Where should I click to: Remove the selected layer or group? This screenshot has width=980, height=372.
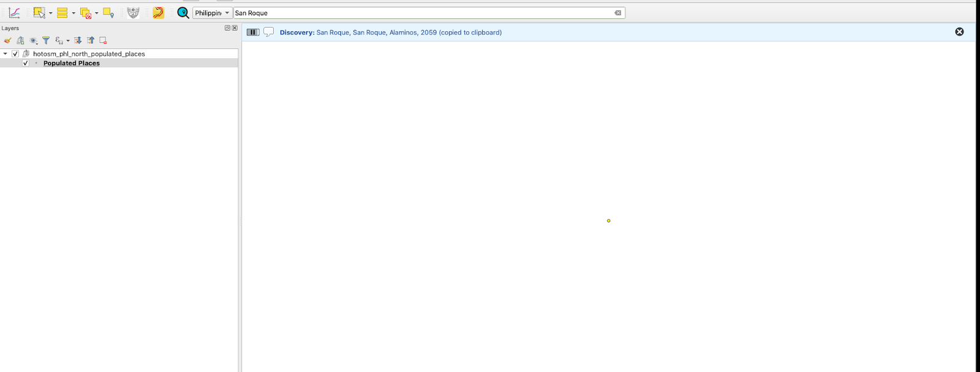coord(103,40)
